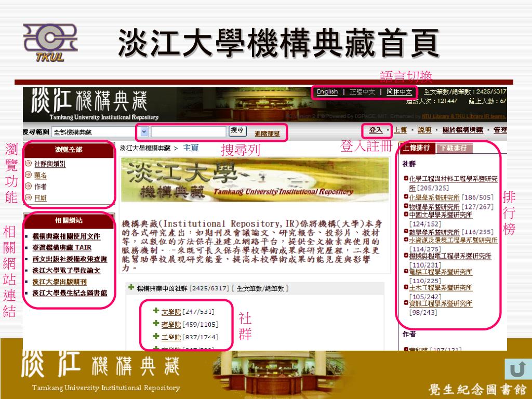Switch language to English

coord(327,91)
